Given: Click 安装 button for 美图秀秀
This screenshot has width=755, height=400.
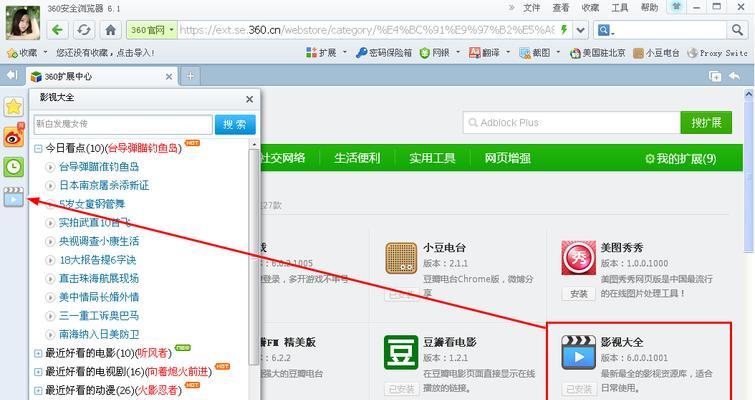Looking at the screenshot, I should click(x=579, y=294).
